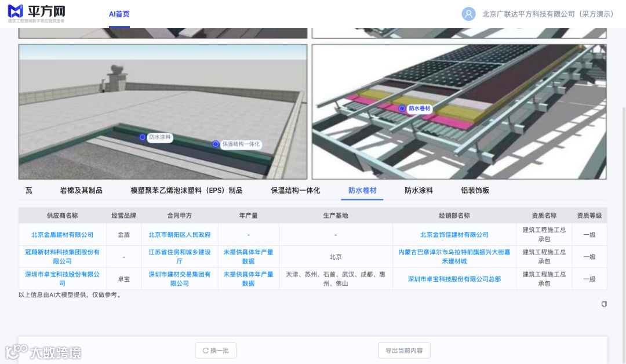Click the 导出当前内容 export button

[404, 351]
